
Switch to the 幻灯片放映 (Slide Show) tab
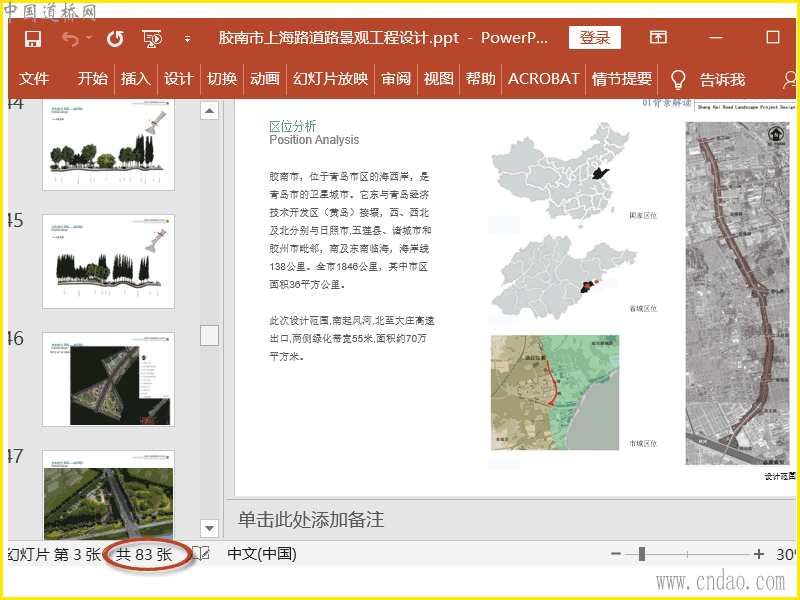[x=330, y=79]
